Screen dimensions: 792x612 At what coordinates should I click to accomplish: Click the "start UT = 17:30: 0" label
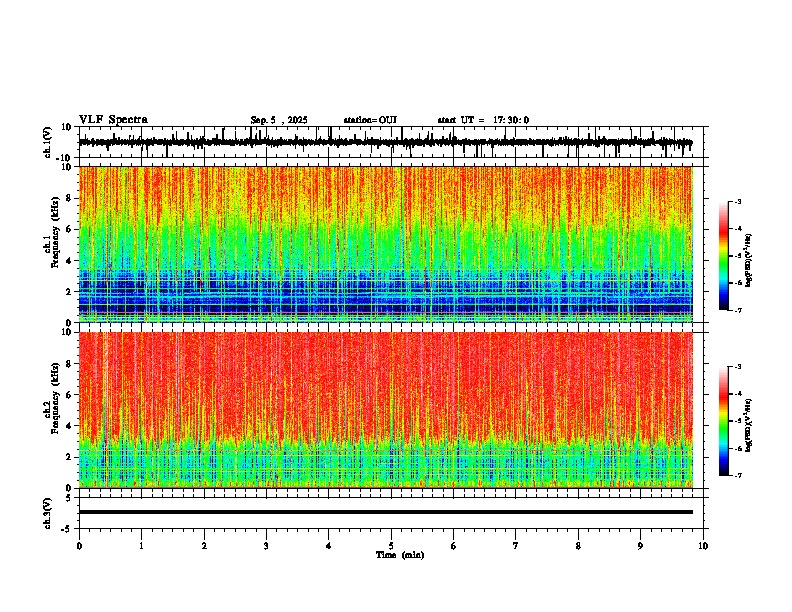pyautogui.click(x=483, y=120)
